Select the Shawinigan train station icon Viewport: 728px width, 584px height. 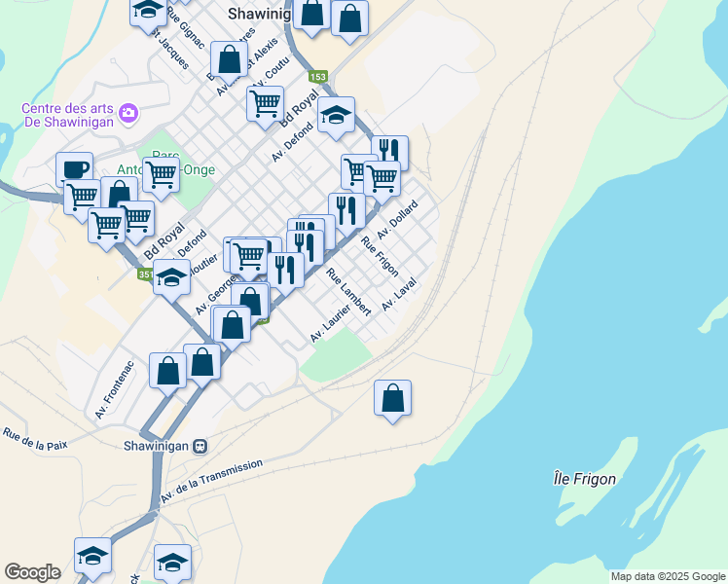coord(200,446)
